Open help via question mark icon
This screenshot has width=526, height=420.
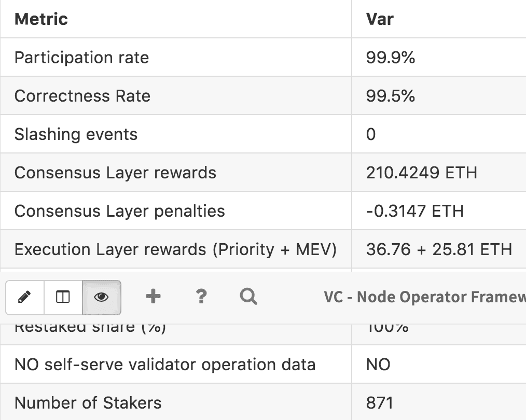coord(201,297)
